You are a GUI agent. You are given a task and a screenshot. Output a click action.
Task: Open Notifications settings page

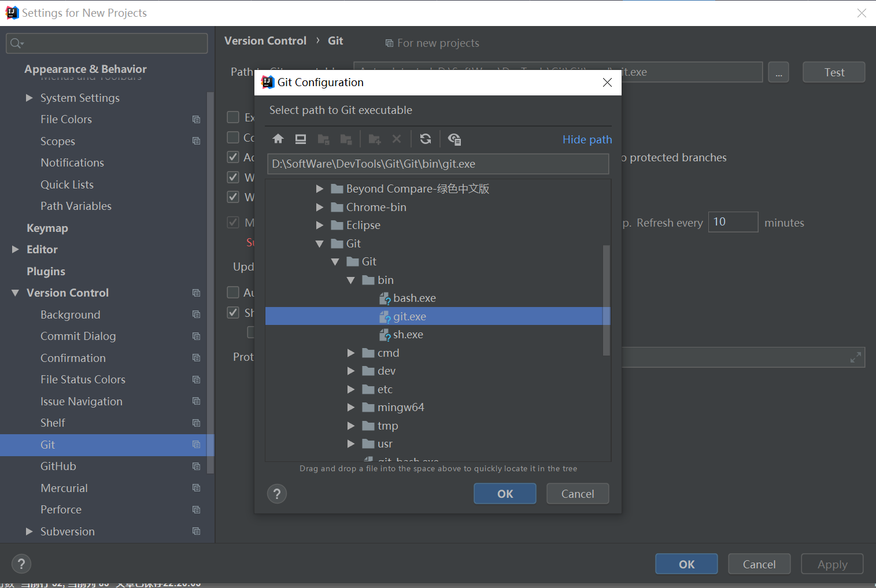pos(72,163)
